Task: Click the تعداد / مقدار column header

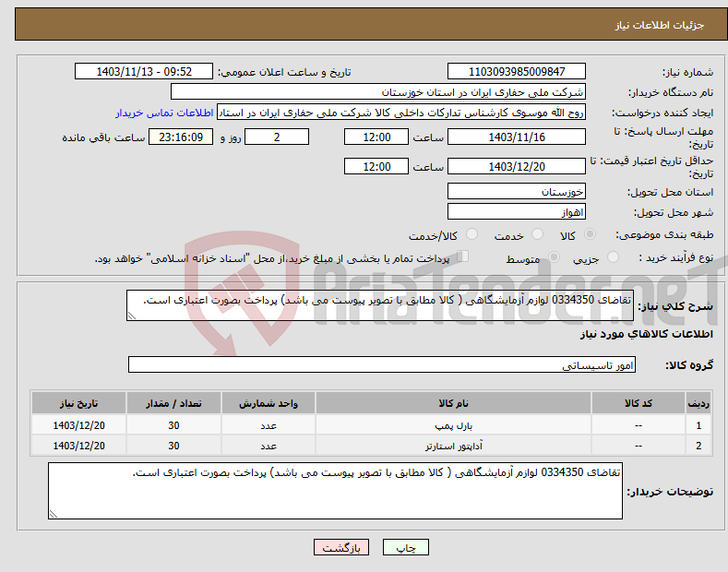Action: pos(173,403)
